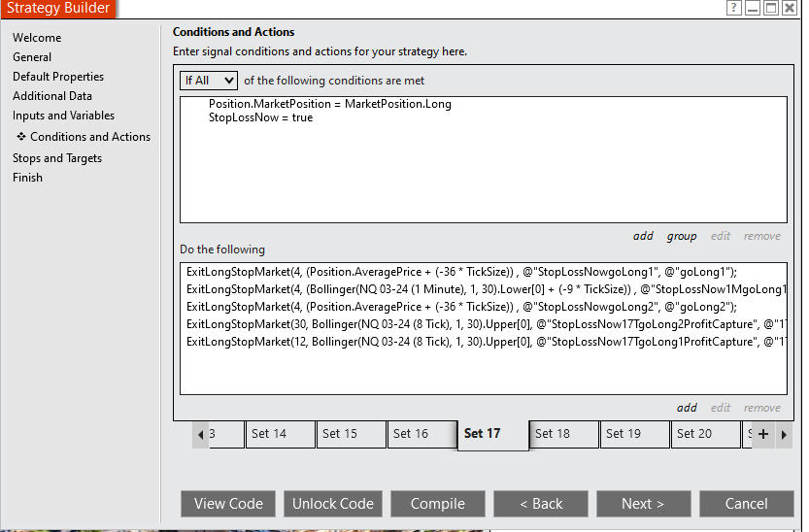Click the View Code button
Image resolution: width=809 pixels, height=532 pixels.
pos(228,504)
